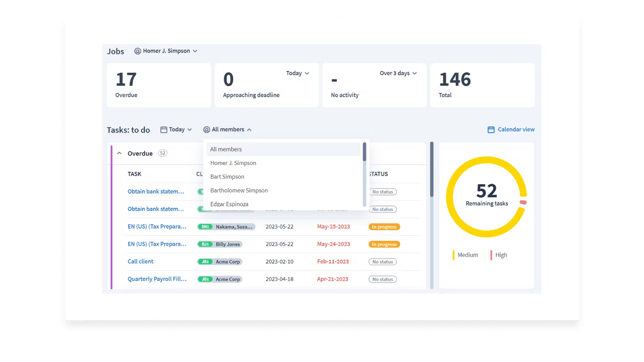
Task: Open EN (US) task for Nakama, Susa...
Action: (x=157, y=227)
